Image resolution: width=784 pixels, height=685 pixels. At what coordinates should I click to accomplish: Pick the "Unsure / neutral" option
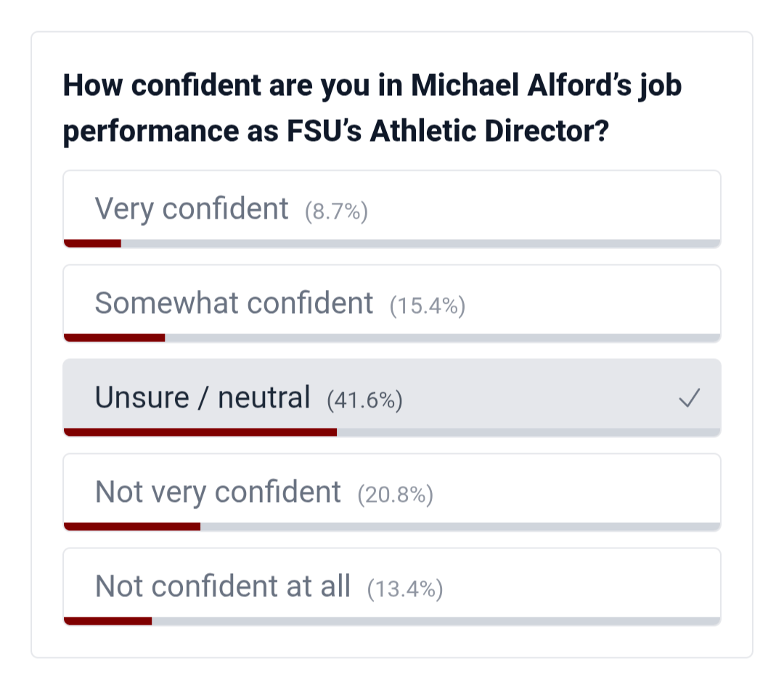pyautogui.click(x=203, y=398)
